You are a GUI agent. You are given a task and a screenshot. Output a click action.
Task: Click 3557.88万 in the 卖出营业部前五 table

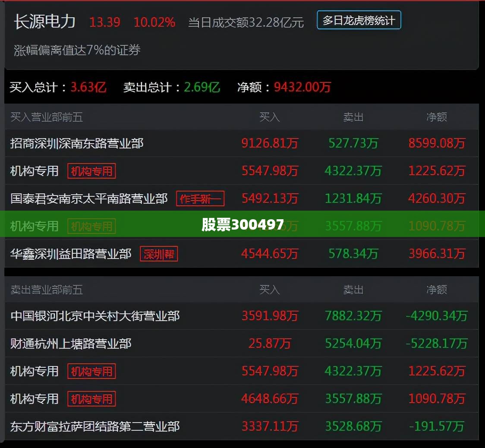click(353, 398)
